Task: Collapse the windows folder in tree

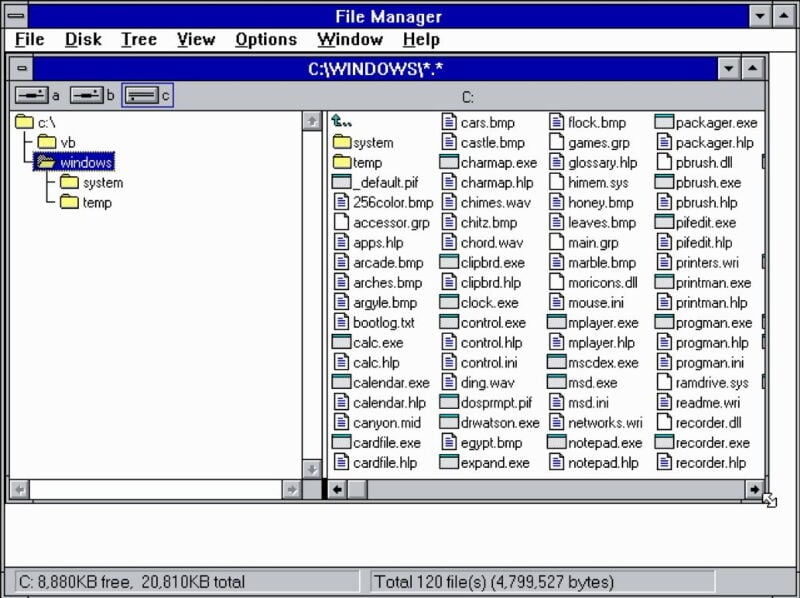Action: (46, 162)
